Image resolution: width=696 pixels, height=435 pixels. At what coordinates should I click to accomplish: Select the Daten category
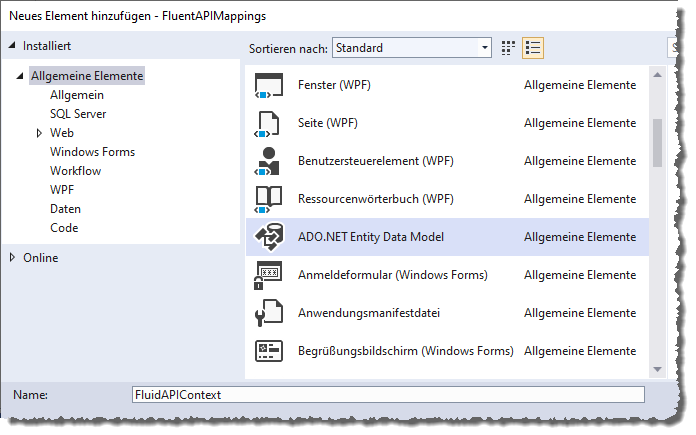(65, 209)
